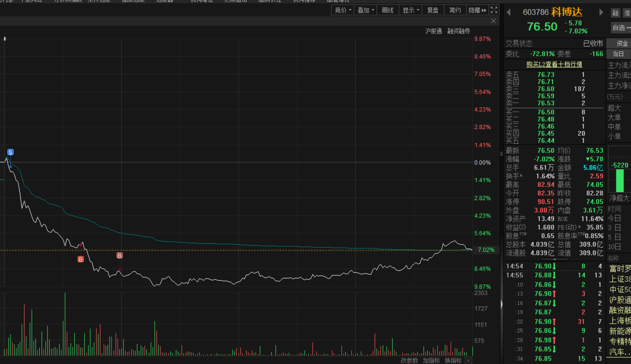
Task: Click 购买L2查看十档行情 link
Action: [554, 64]
